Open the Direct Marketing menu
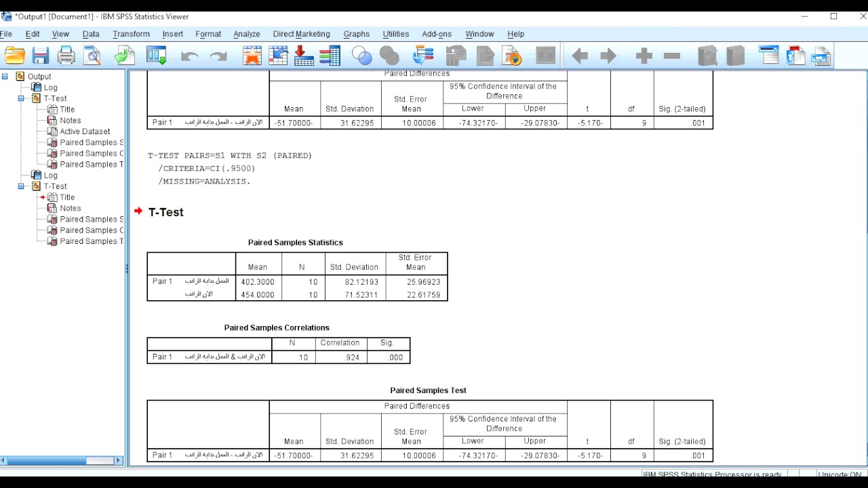868x488 pixels. [301, 34]
